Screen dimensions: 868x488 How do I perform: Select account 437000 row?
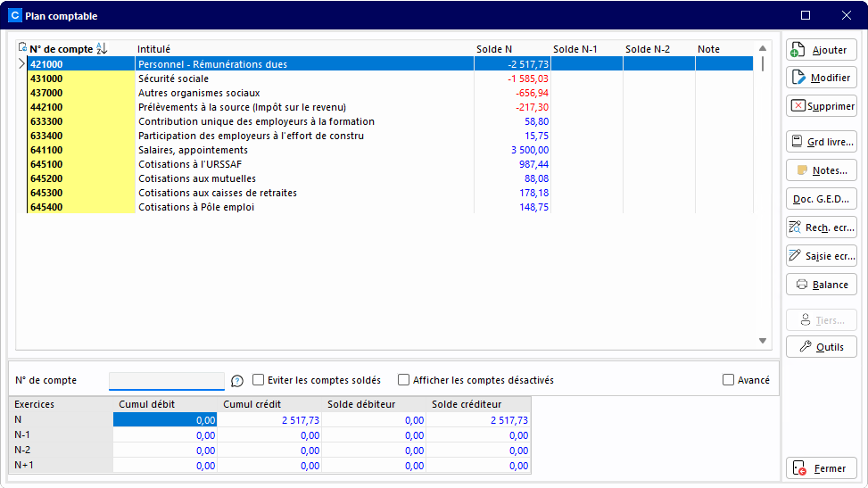pos(390,93)
